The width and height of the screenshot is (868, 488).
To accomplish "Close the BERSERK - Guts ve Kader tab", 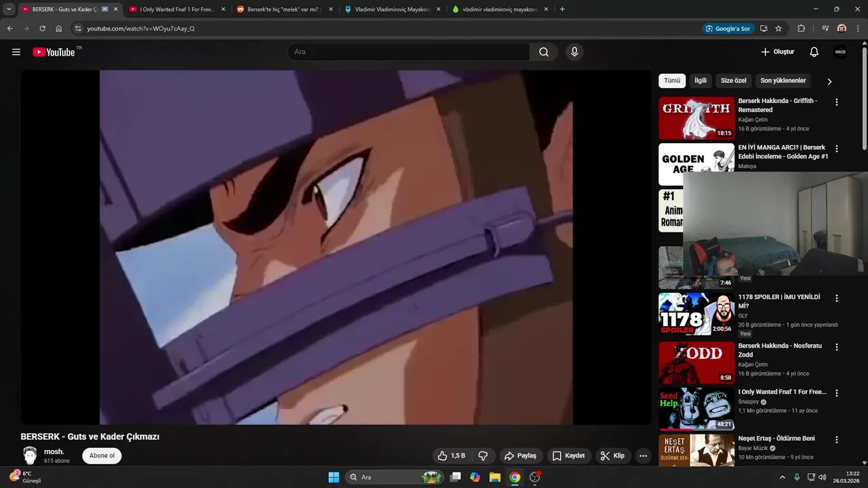I will (x=115, y=9).
